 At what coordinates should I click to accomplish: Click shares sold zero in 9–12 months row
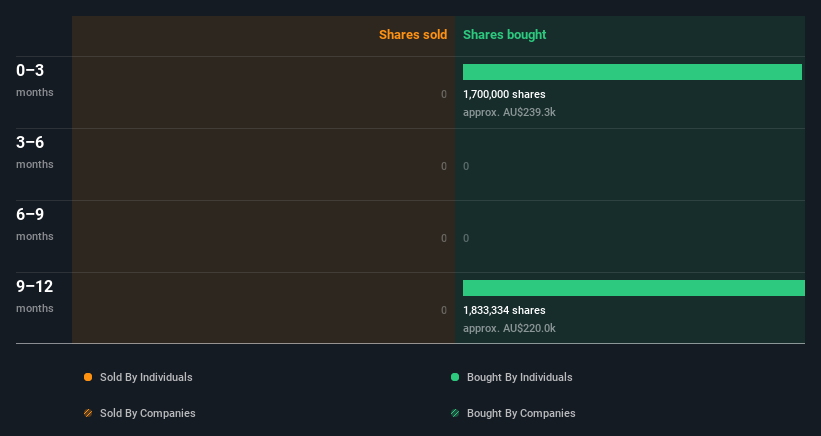[x=444, y=310]
